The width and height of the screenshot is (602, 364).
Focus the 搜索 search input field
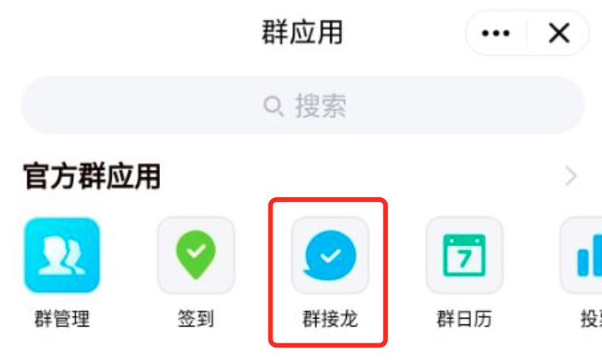click(303, 105)
